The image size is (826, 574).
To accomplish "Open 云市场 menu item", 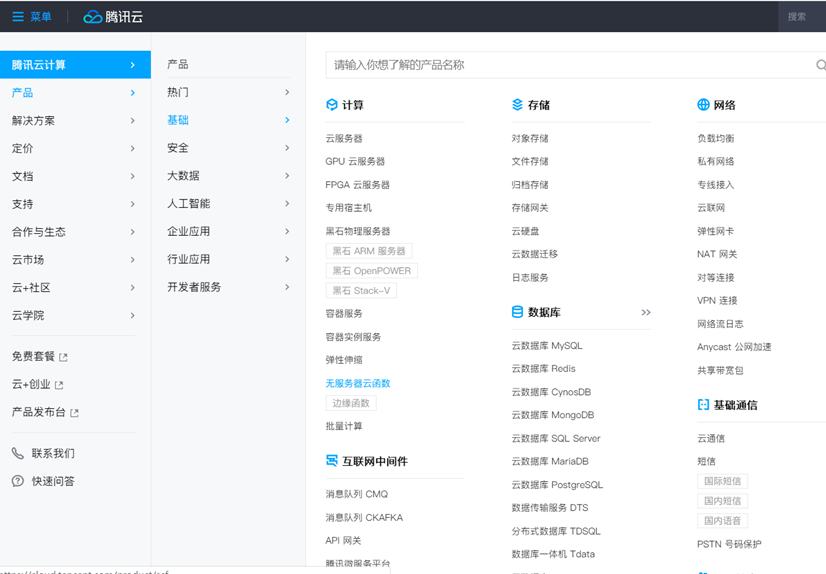I will click(73, 260).
